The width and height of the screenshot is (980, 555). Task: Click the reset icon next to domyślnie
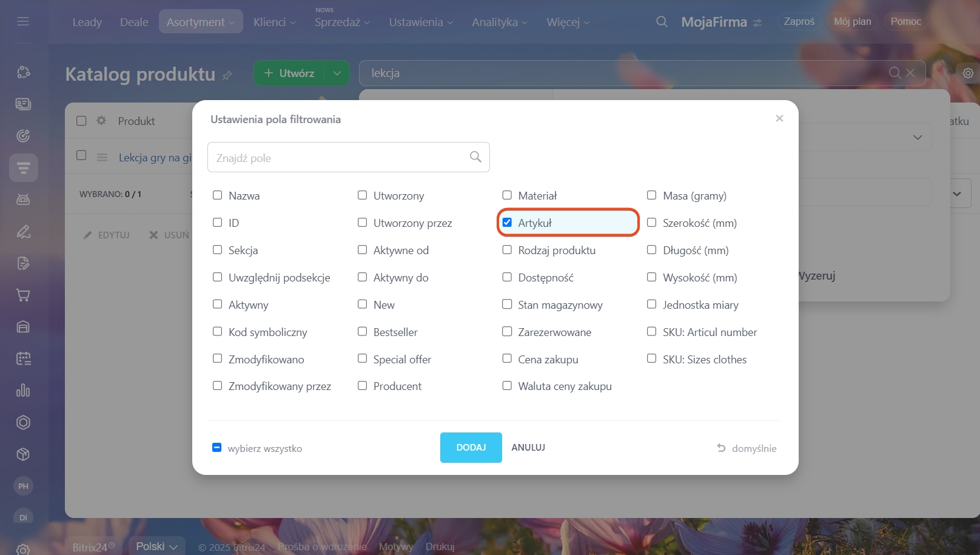tap(721, 448)
